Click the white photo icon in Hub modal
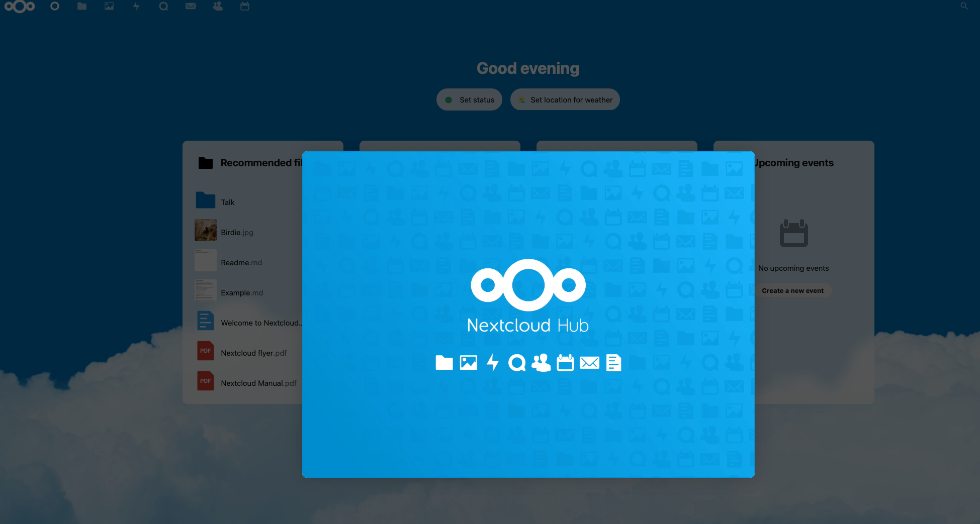Viewport: 980px width, 524px height. [469, 363]
